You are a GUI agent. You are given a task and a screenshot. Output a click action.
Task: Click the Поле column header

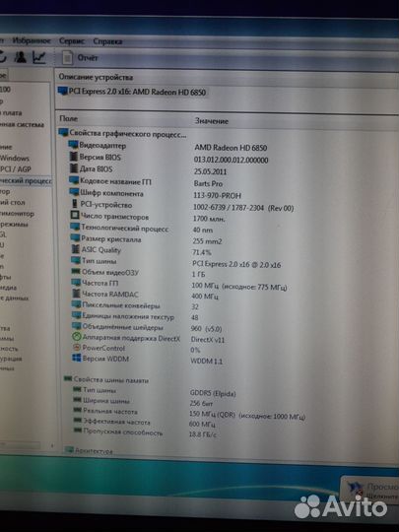pyautogui.click(x=69, y=118)
